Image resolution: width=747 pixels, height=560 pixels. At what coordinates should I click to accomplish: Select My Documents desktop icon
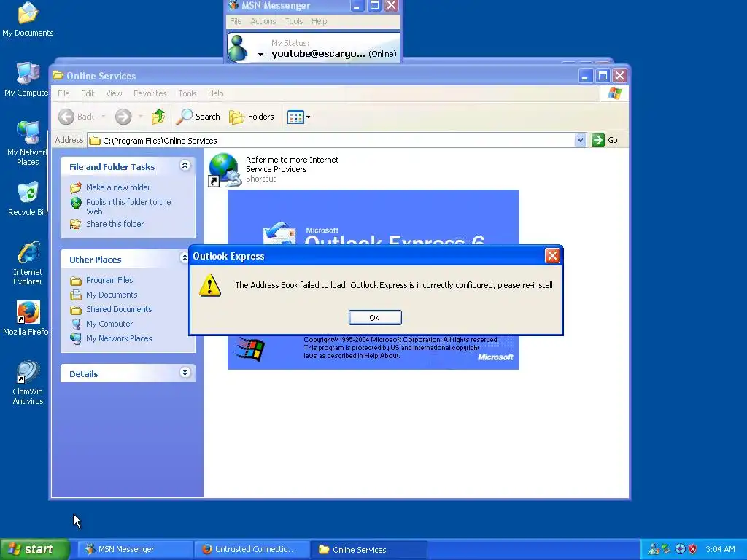tap(28, 20)
